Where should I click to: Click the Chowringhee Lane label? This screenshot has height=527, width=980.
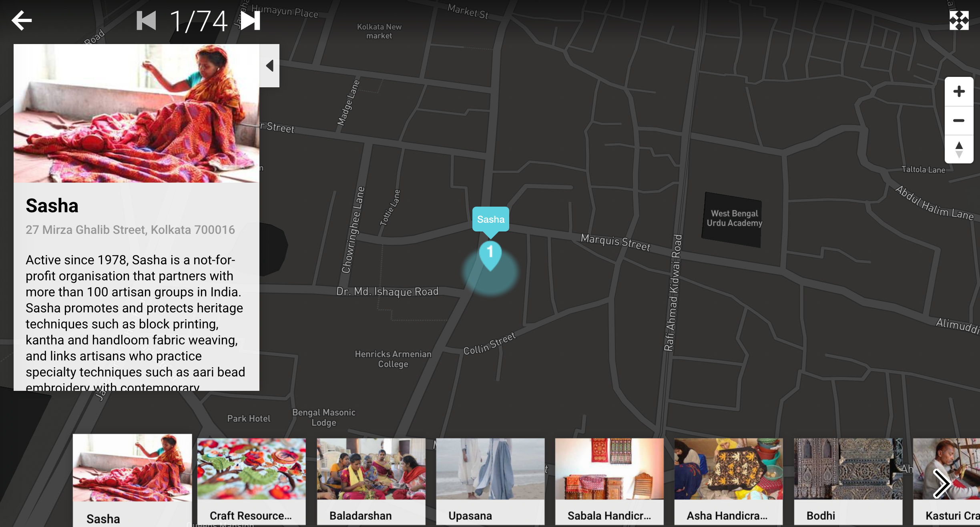[353, 230]
